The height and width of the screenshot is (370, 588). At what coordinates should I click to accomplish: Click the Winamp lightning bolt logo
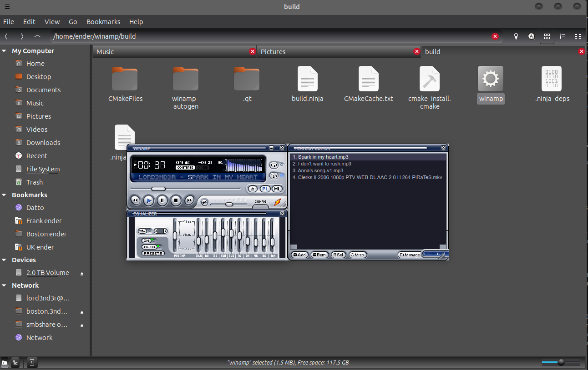(x=277, y=202)
